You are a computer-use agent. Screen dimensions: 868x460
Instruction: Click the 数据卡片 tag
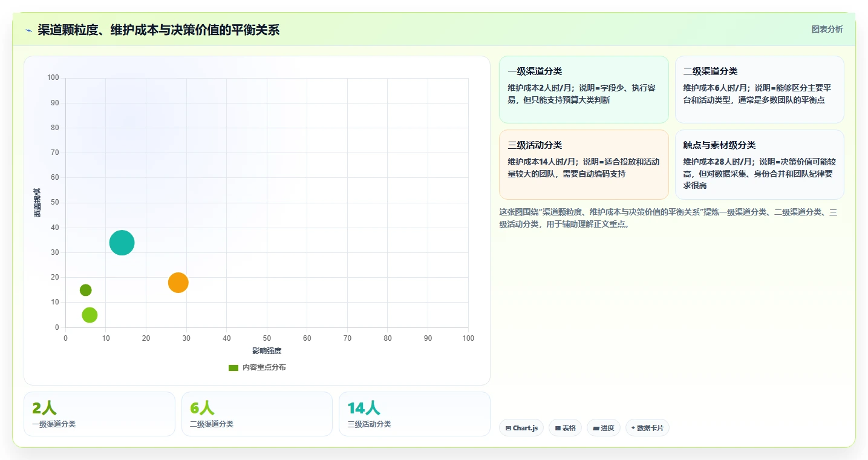647,428
